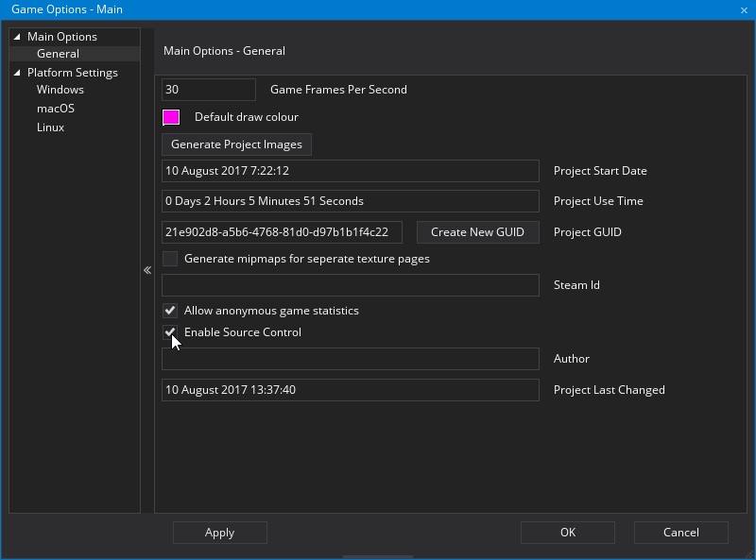
Task: Confirm settings with OK button
Action: coord(567,533)
